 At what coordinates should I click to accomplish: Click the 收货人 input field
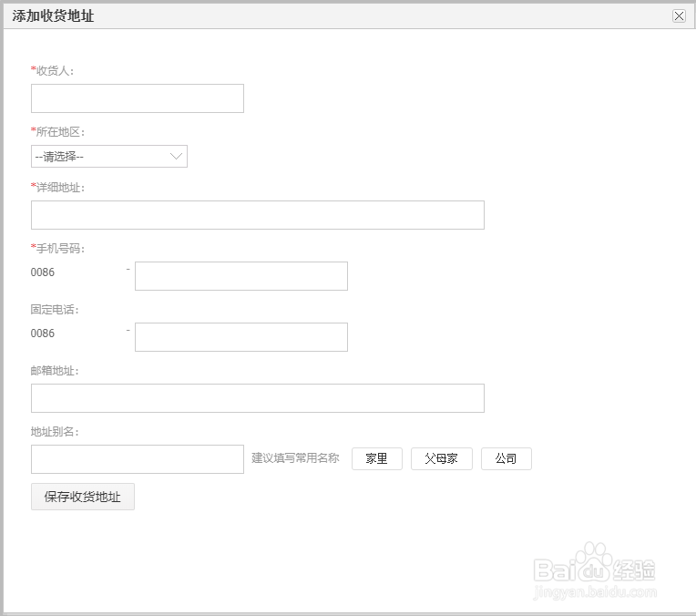(138, 98)
